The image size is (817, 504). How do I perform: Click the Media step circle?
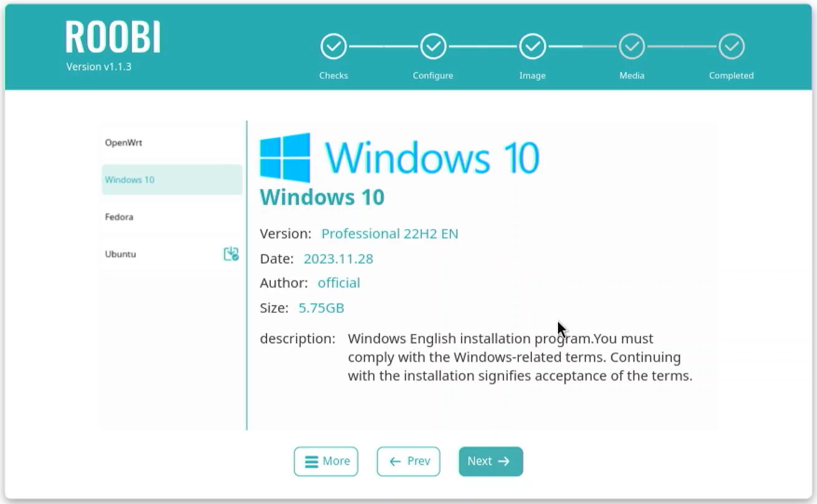[x=632, y=47]
